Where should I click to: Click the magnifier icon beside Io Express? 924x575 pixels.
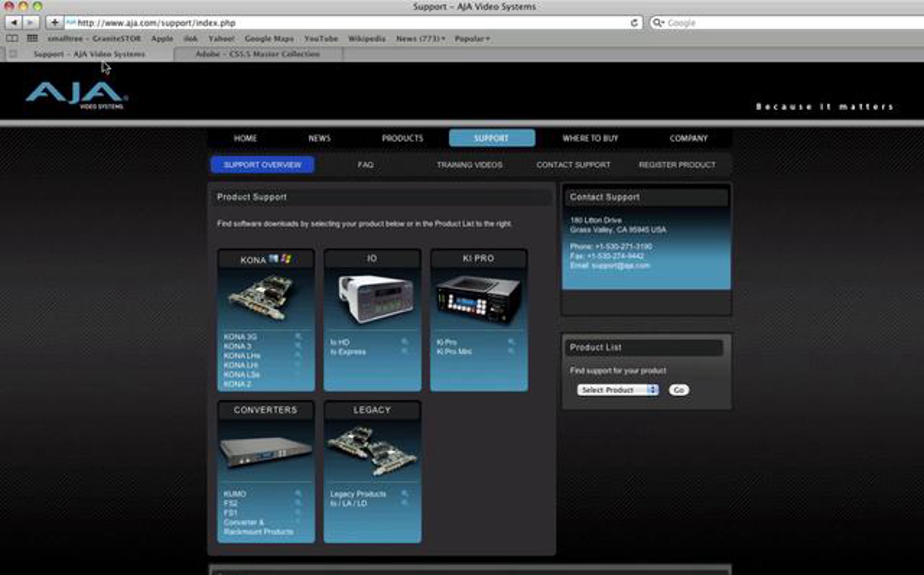click(x=404, y=351)
